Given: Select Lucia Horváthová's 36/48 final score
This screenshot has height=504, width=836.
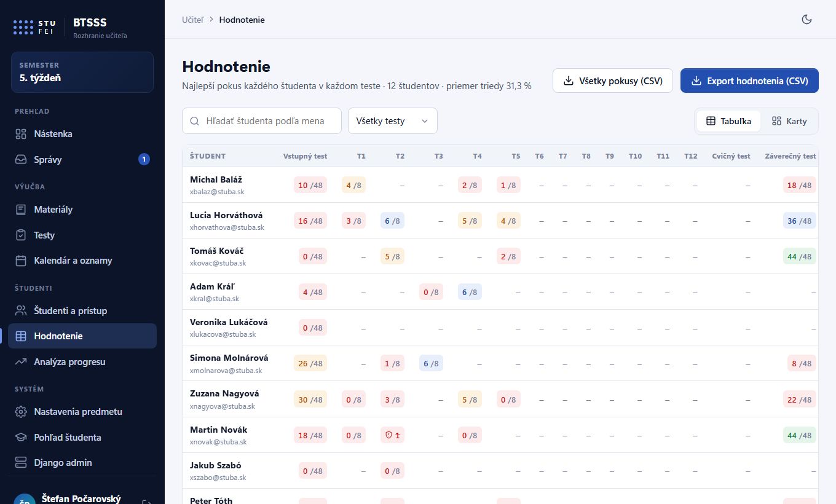Looking at the screenshot, I should click(x=799, y=221).
